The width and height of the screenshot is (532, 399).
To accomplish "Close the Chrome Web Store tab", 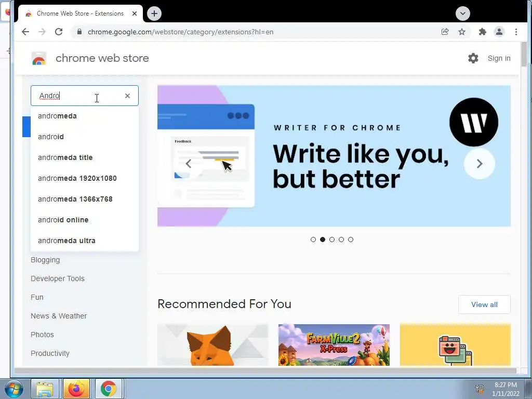I will 135,14.
